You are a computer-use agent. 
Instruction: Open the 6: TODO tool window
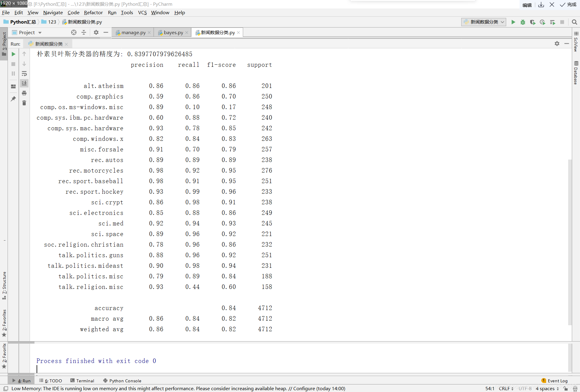click(51, 381)
